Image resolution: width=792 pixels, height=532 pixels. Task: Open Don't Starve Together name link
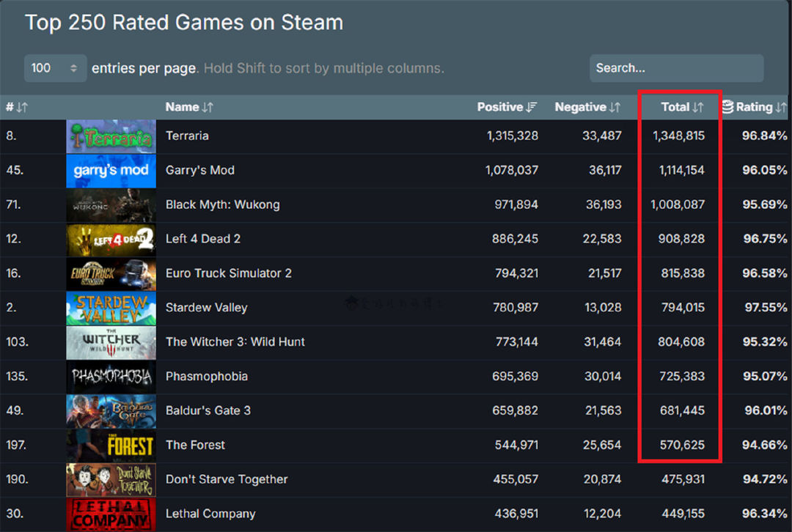[x=226, y=479]
